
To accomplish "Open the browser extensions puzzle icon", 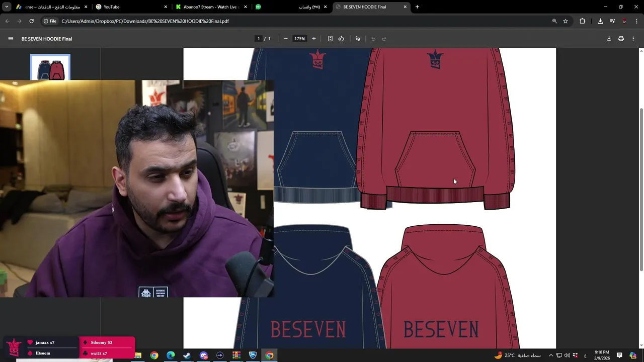I will pyautogui.click(x=583, y=21).
